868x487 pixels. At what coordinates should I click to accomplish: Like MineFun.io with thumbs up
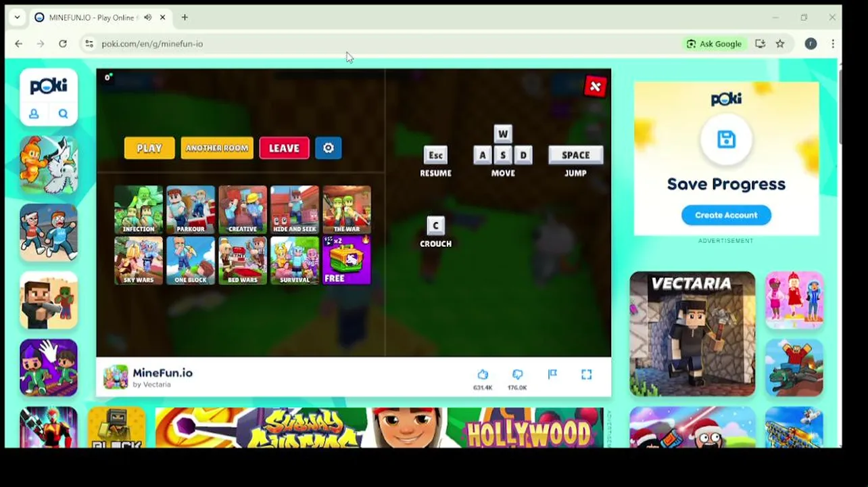(x=483, y=375)
